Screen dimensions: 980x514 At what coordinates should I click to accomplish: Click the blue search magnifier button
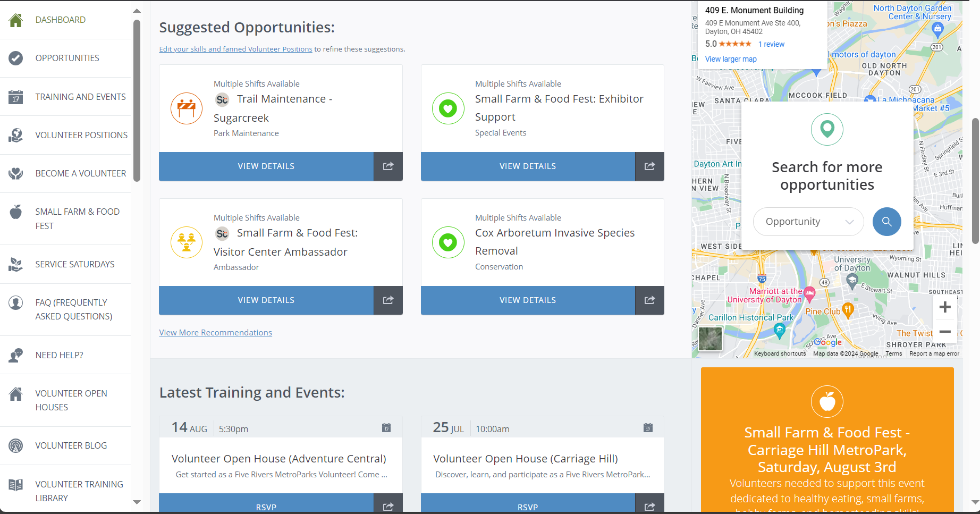pos(887,222)
